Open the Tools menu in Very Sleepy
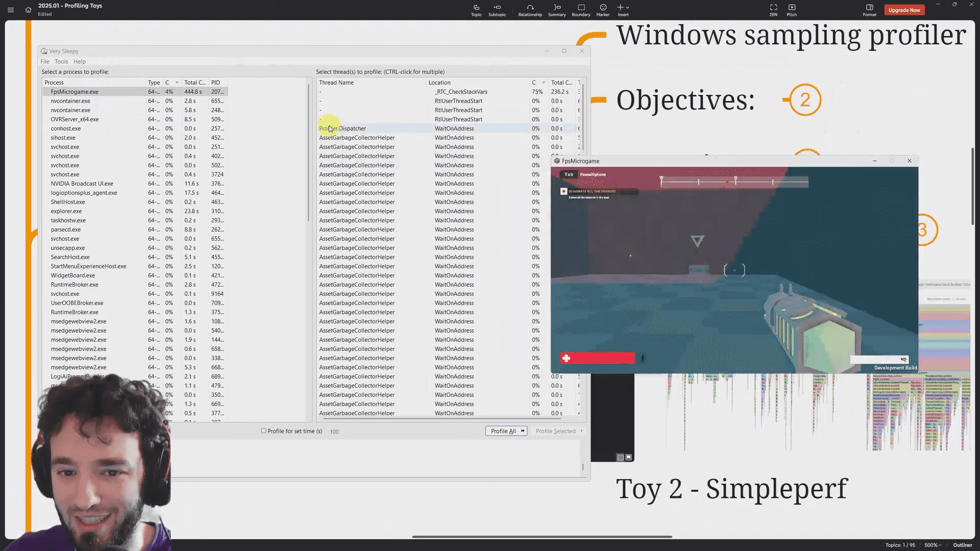Image resolution: width=980 pixels, height=551 pixels. [x=61, y=61]
